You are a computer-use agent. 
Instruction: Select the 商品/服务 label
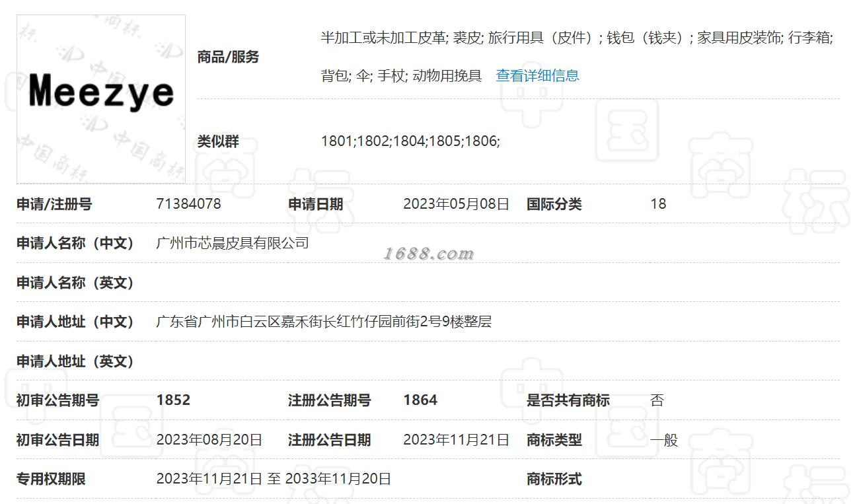[228, 57]
